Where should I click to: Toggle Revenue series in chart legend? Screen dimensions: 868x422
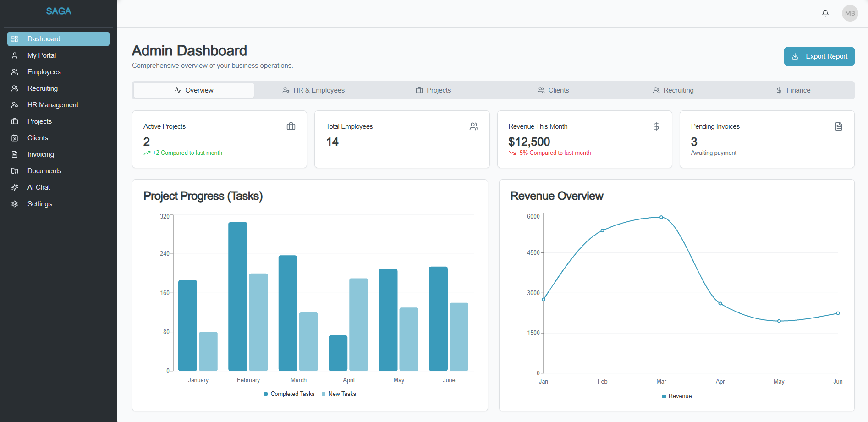tap(677, 396)
